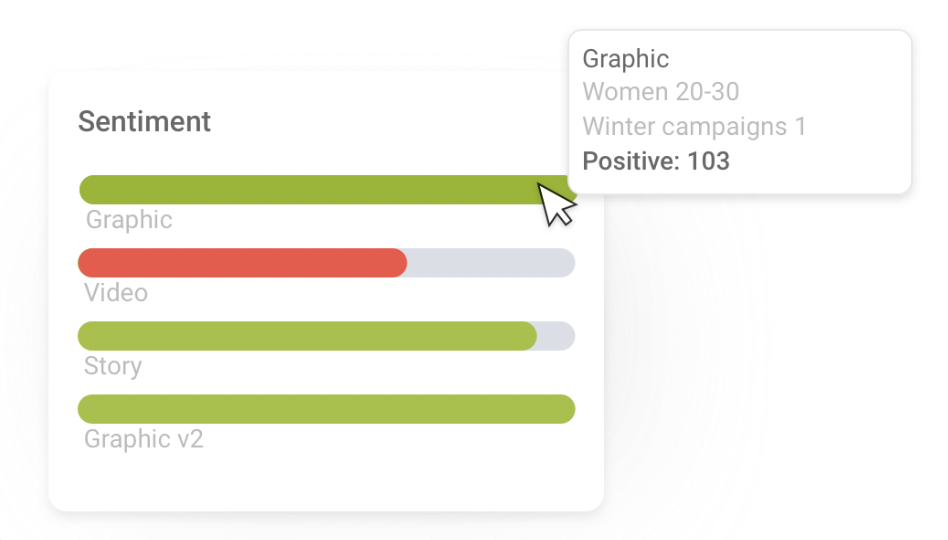
Task: Click the Story label text
Action: click(x=113, y=366)
